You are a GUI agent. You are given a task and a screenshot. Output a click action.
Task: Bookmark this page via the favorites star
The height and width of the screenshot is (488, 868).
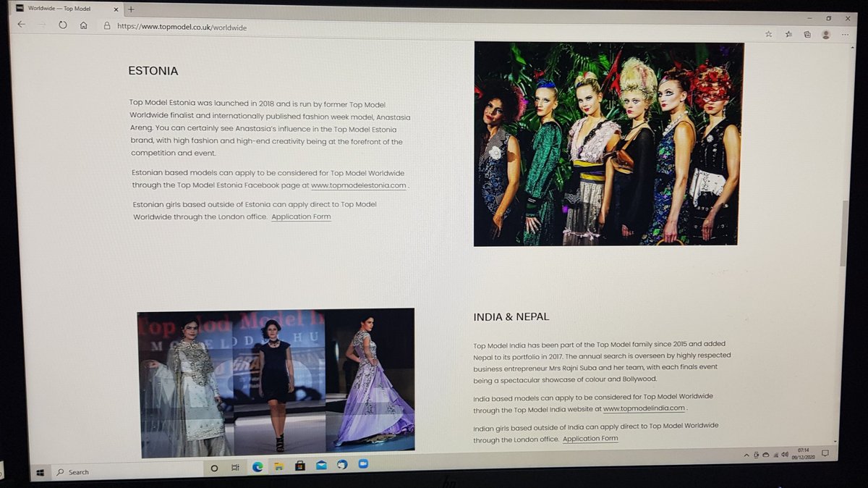[x=769, y=34]
